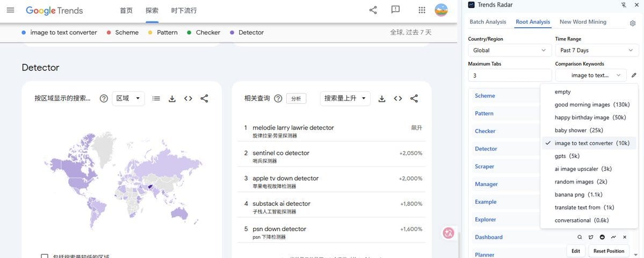Select Scheme root word in list
This screenshot has width=644, height=258.
pyautogui.click(x=484, y=96)
